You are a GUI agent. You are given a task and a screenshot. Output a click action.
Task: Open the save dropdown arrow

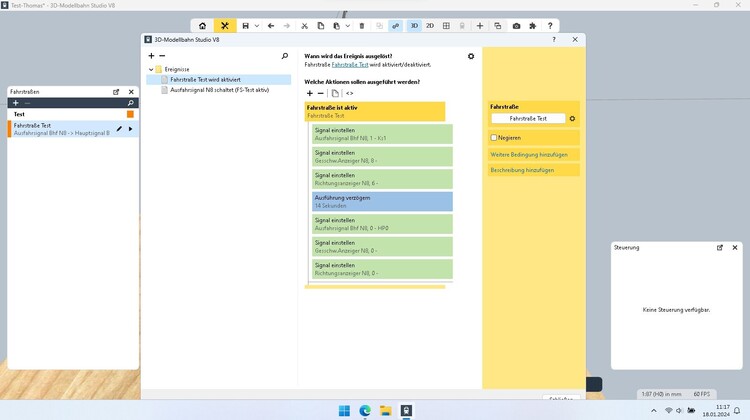point(257,26)
